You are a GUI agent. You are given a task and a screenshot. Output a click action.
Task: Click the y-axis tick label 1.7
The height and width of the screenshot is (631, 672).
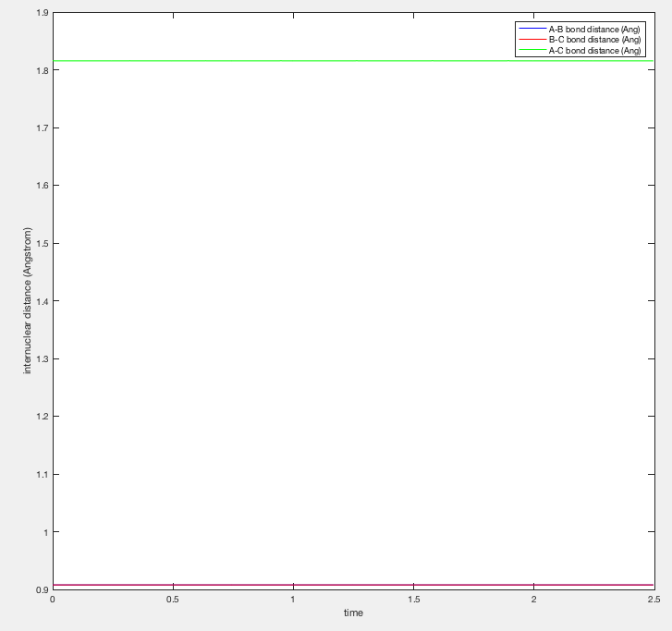click(42, 128)
